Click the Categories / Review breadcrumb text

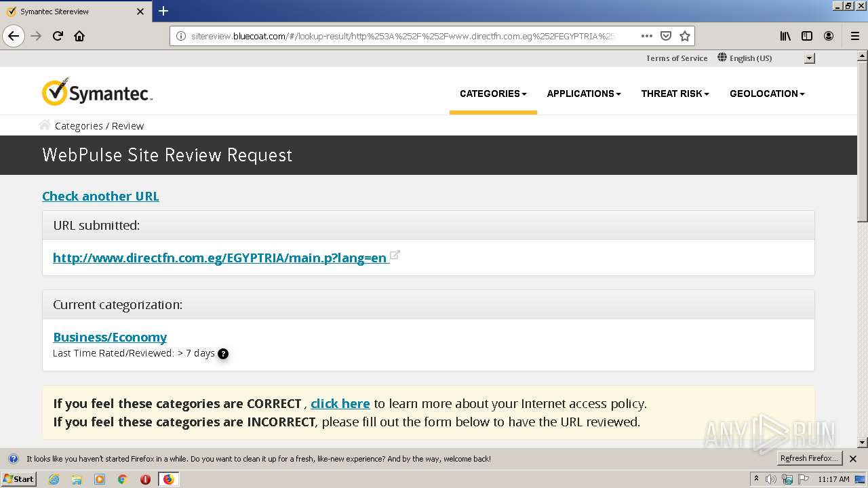pyautogui.click(x=99, y=125)
